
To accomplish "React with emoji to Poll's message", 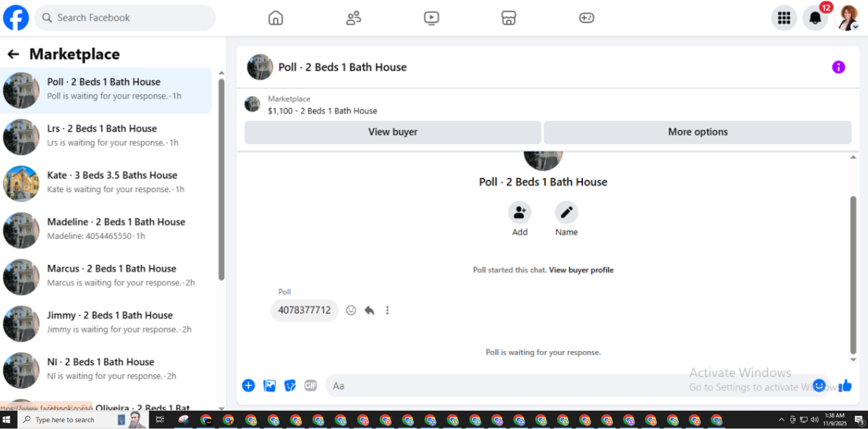I will tap(351, 310).
